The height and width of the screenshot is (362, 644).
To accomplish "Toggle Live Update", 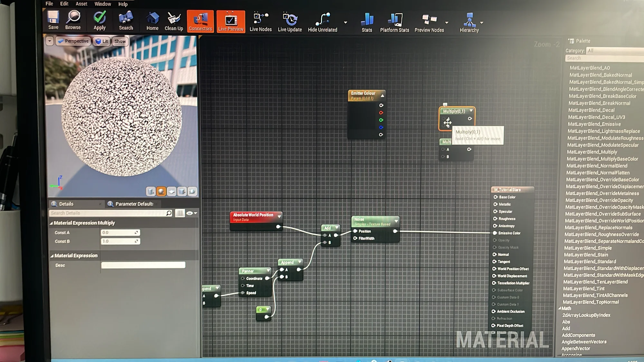I will click(290, 22).
